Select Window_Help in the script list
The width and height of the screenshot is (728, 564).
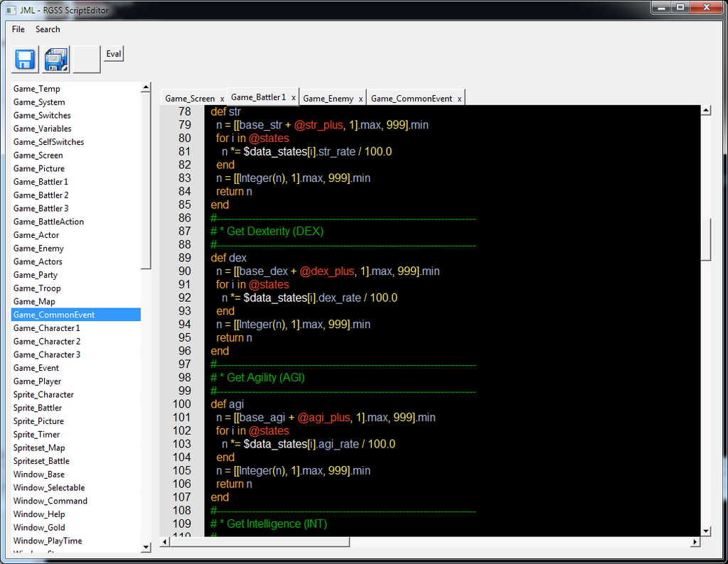(x=75, y=514)
